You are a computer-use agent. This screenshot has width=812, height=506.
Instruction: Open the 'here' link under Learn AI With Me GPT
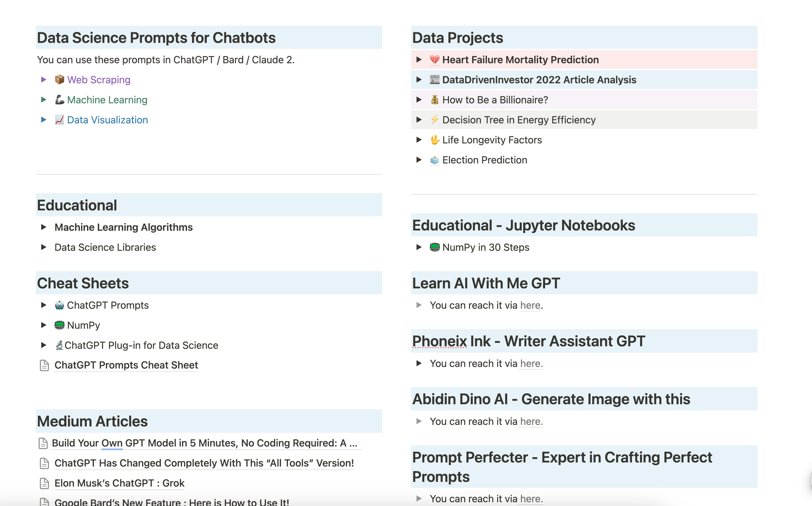tap(530, 305)
